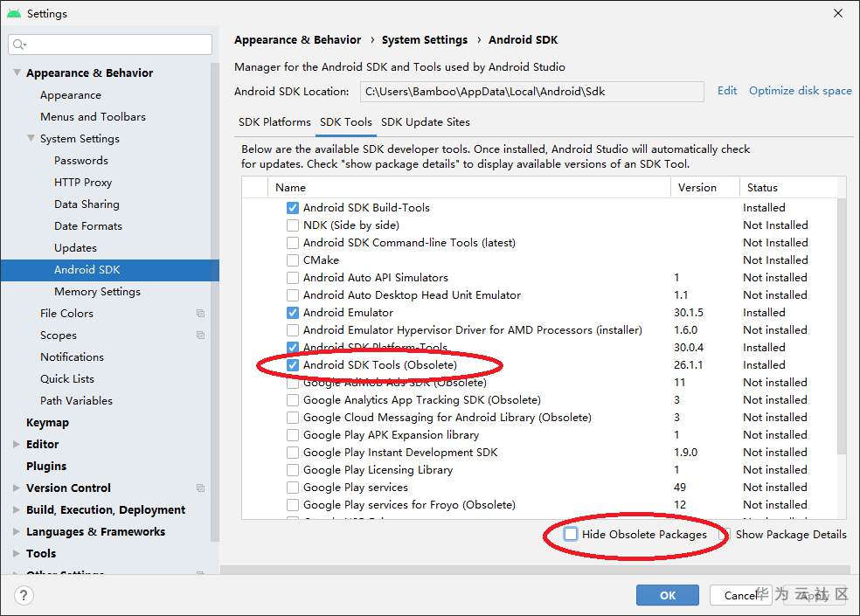Open the Scopes settings
This screenshot has width=860, height=616.
click(x=59, y=336)
